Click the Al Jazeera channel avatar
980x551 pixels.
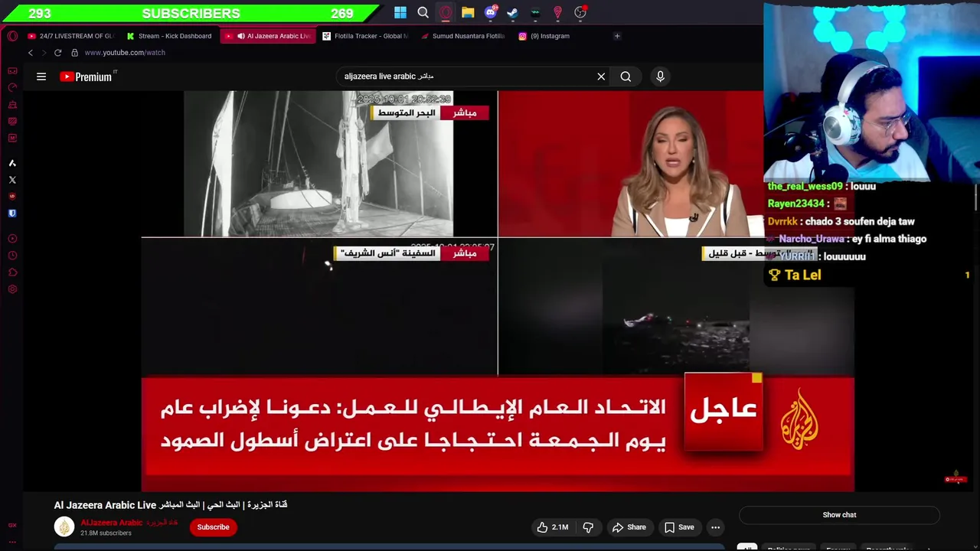pyautogui.click(x=64, y=527)
